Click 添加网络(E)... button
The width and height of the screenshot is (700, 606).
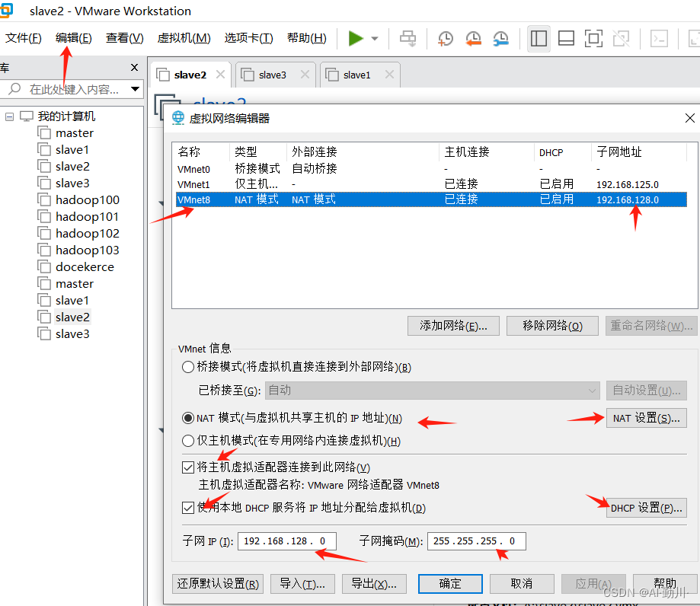(453, 326)
